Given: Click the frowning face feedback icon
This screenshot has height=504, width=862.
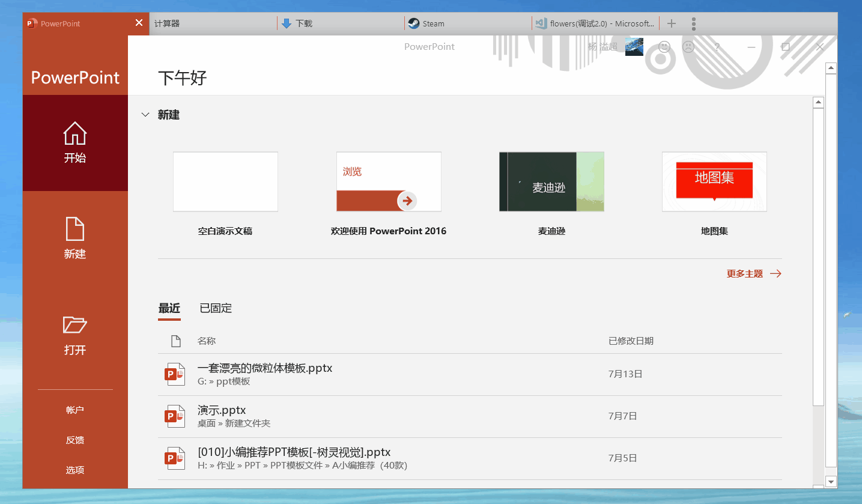Looking at the screenshot, I should click(x=688, y=47).
